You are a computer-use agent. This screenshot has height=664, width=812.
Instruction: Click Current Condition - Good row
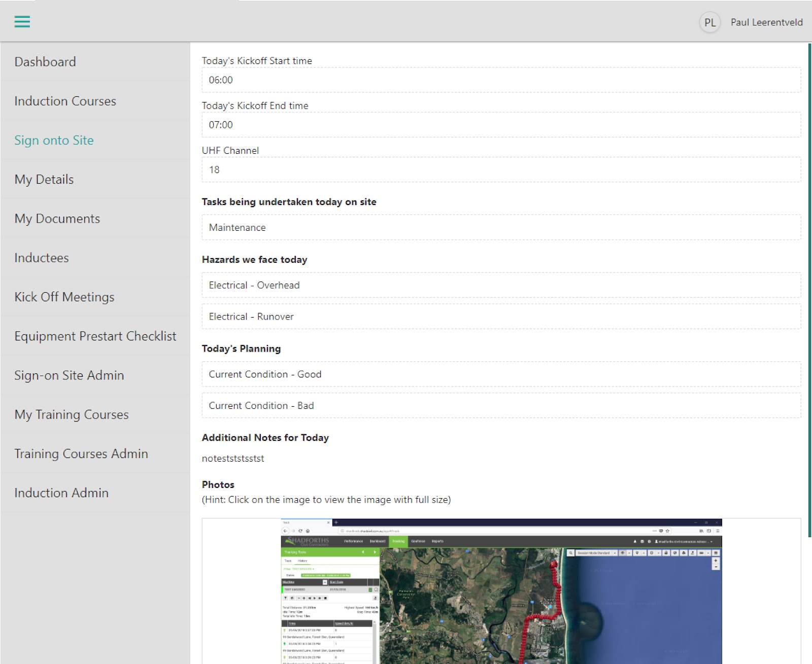(x=501, y=374)
